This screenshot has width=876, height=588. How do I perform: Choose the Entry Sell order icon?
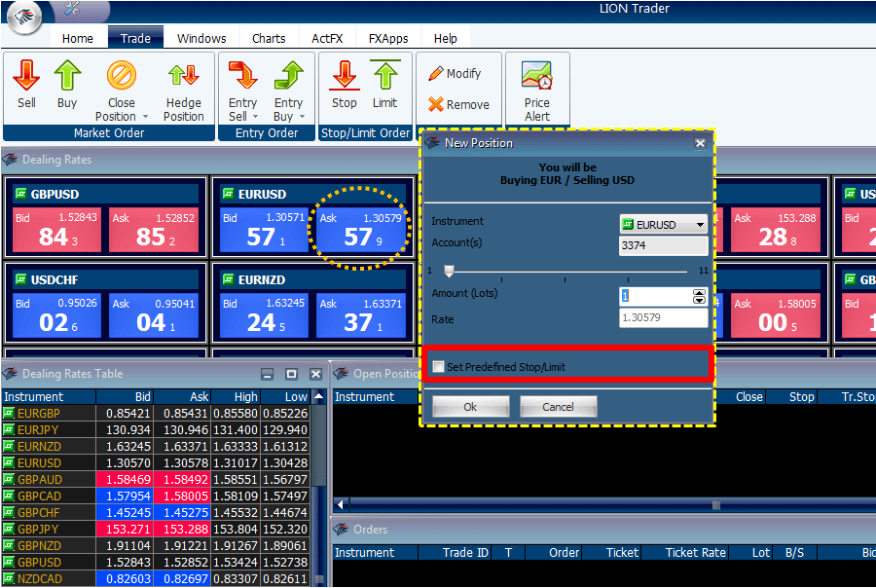click(x=242, y=76)
